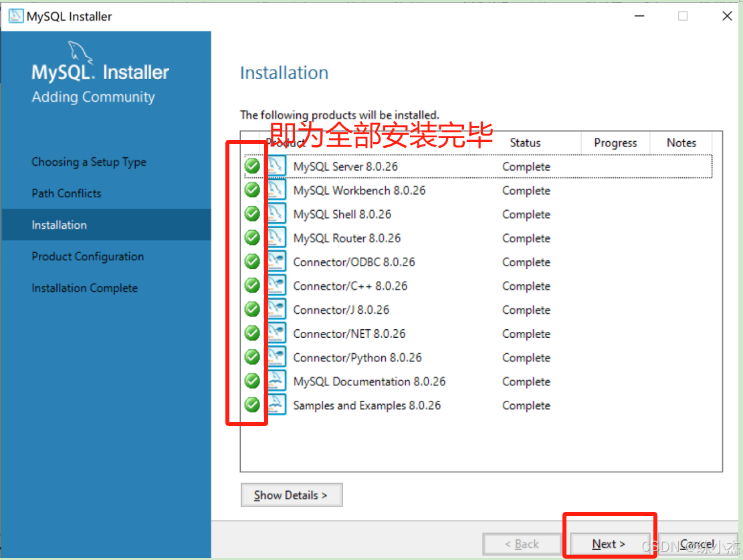Click the Progress column header
The height and width of the screenshot is (560, 743).
click(615, 143)
